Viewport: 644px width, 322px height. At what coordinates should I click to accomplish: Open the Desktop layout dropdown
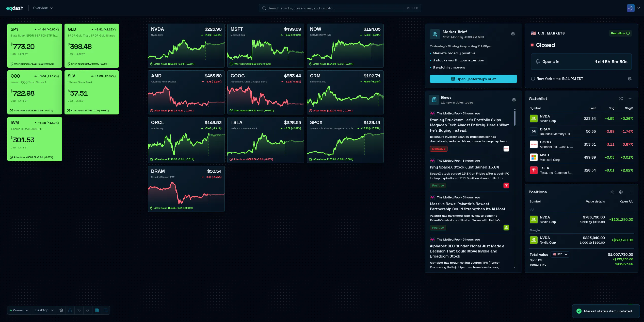coord(44,310)
